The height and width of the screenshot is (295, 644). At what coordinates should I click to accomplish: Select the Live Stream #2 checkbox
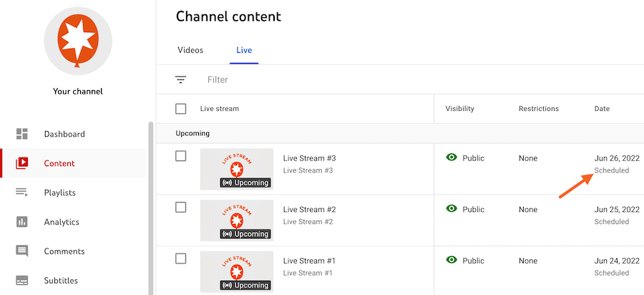181,207
